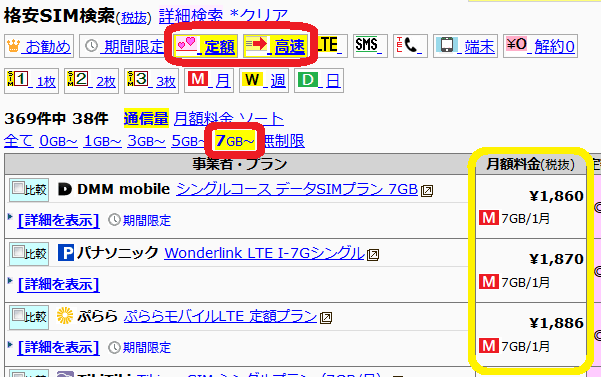Filter by 端末 device icon
Image resolution: width=601 pixels, height=377 pixels.
(465, 46)
